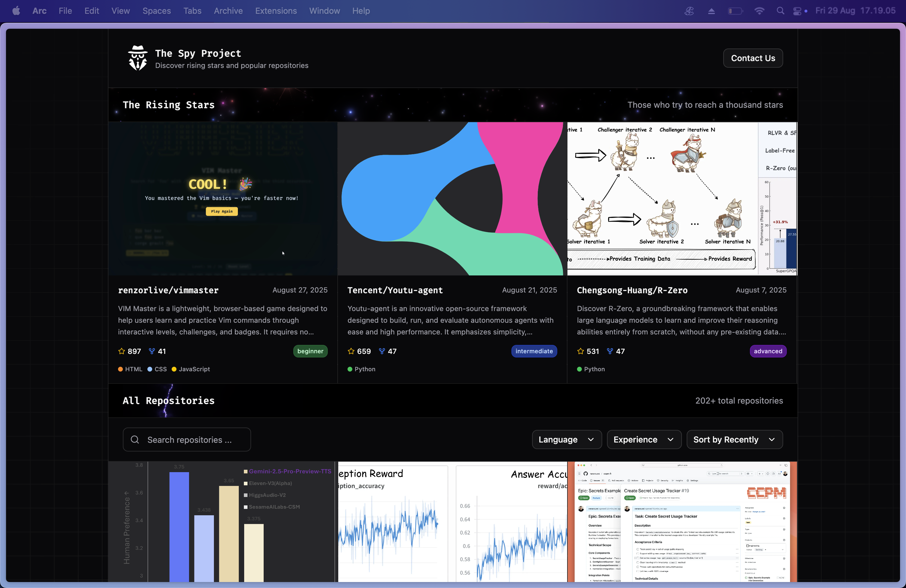Click the Spotlight search icon in menu bar
Viewport: 906px width, 588px height.
780,11
